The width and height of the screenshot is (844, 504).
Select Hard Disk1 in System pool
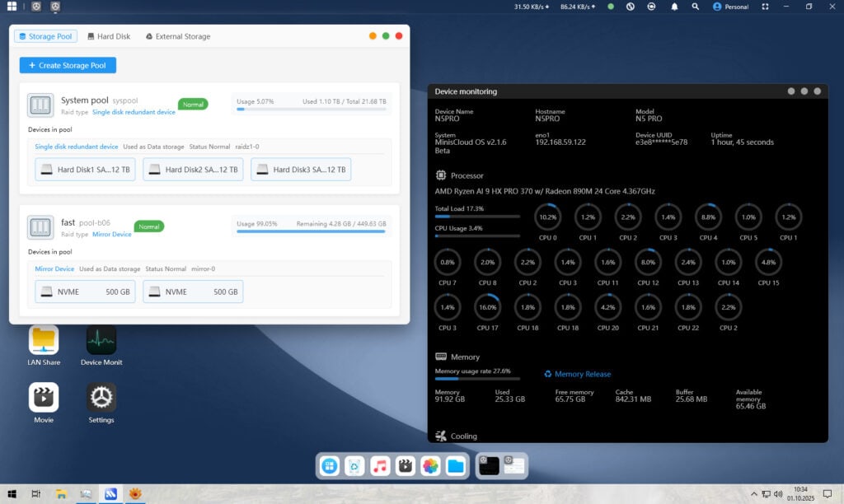point(85,170)
